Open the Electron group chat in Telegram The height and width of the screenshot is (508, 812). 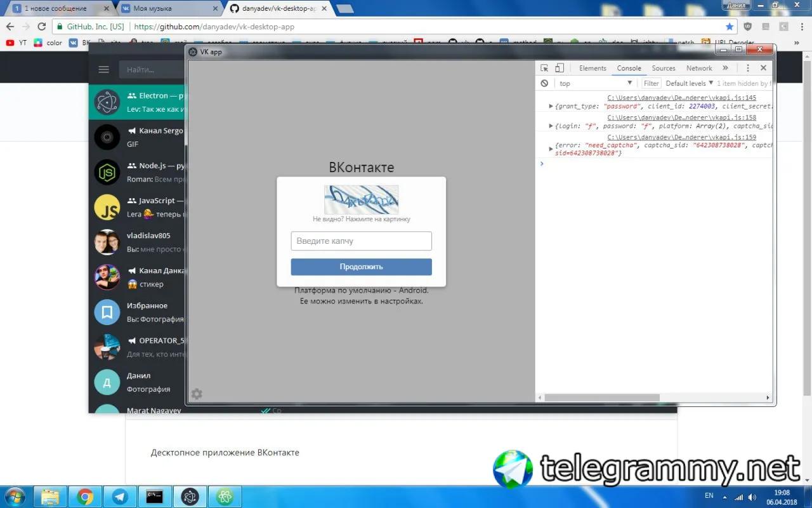(137, 102)
